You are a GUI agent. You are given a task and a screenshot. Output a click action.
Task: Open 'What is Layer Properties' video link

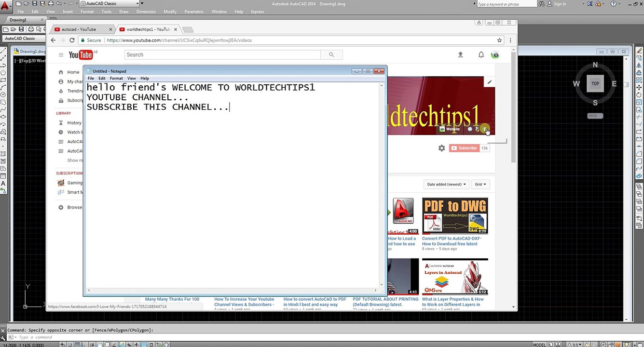coord(453,302)
